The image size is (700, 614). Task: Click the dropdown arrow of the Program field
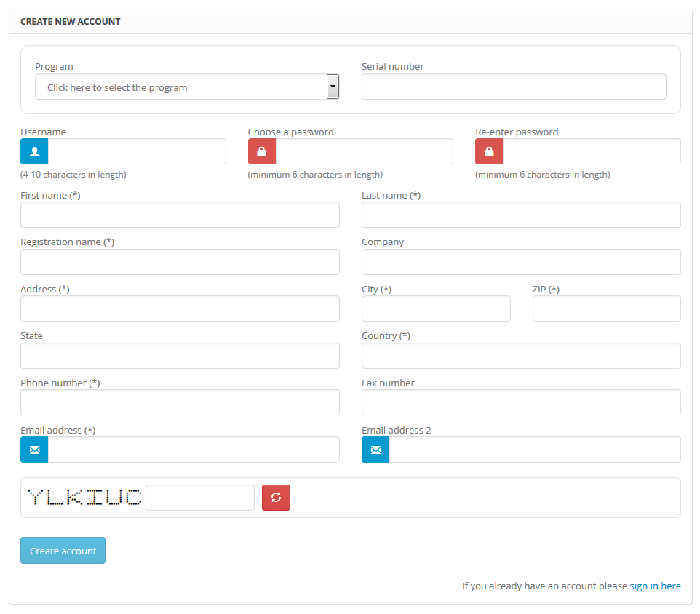pos(333,87)
